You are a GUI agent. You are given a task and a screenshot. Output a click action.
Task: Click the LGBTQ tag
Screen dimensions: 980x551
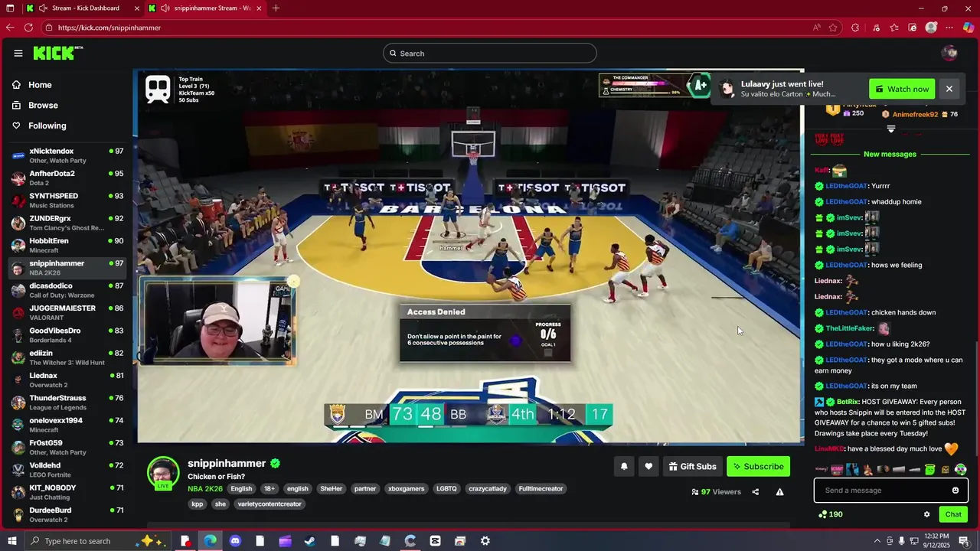pyautogui.click(x=446, y=489)
